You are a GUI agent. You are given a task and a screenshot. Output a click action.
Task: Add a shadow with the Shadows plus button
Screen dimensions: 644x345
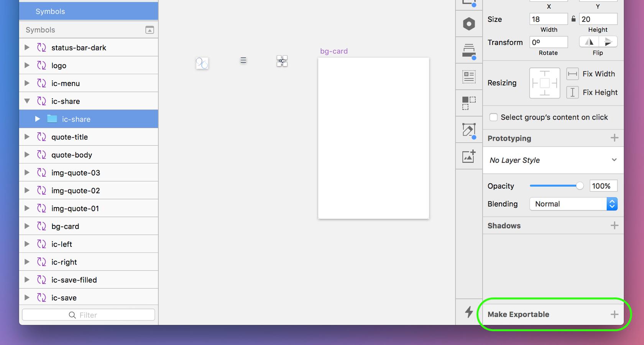(x=615, y=225)
